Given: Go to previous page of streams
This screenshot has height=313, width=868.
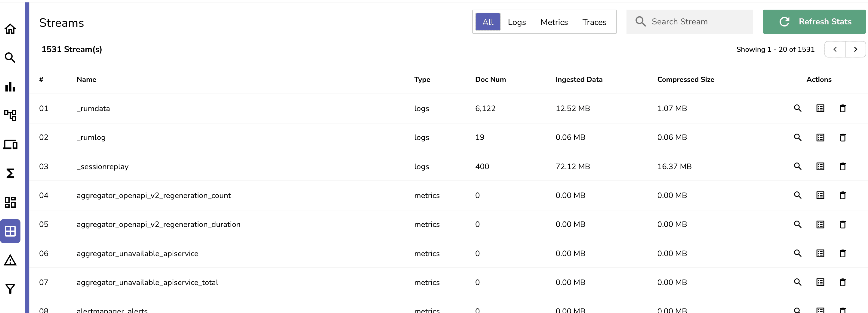Looking at the screenshot, I should [835, 49].
